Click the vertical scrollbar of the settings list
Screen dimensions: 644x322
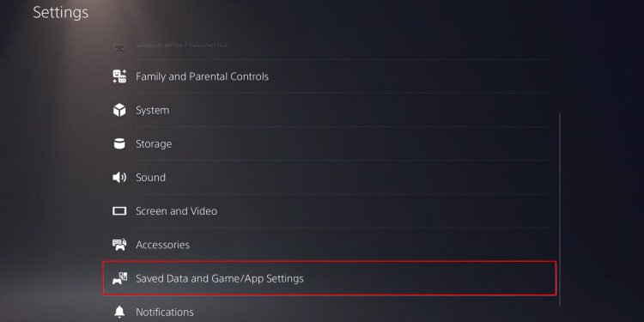pyautogui.click(x=560, y=209)
